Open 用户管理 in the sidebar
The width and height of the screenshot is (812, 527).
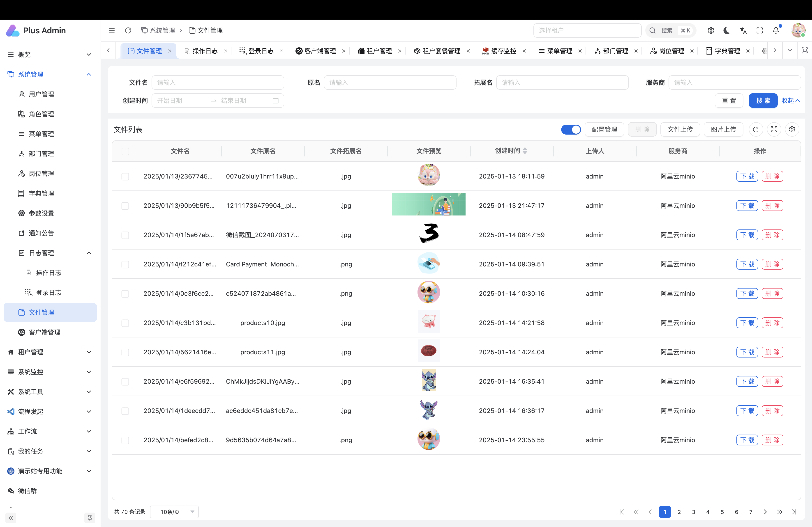[x=41, y=94]
